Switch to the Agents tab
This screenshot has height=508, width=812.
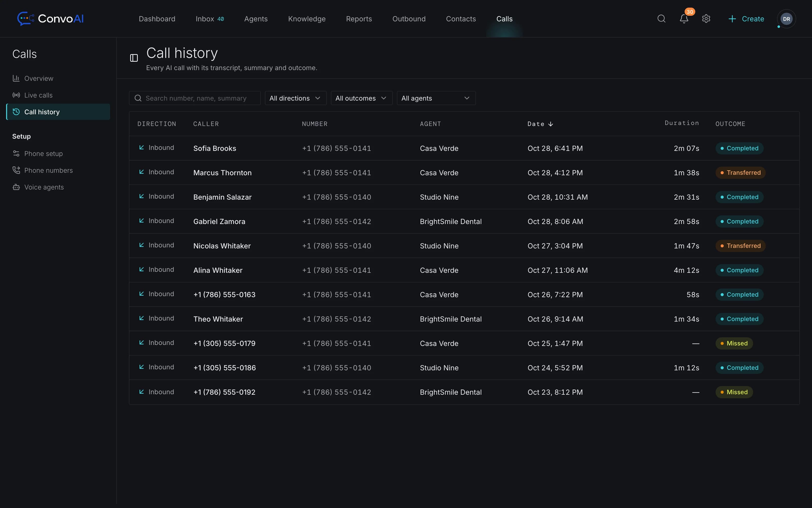click(256, 19)
